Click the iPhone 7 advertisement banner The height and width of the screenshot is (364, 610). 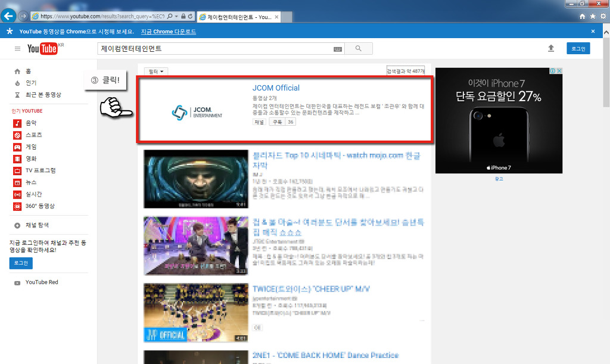tap(499, 120)
